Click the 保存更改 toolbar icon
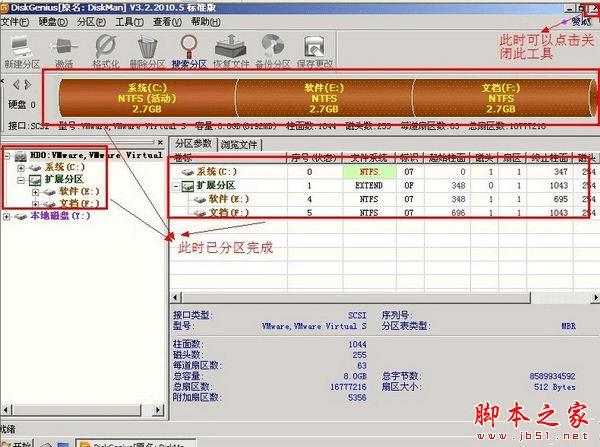 [x=315, y=52]
